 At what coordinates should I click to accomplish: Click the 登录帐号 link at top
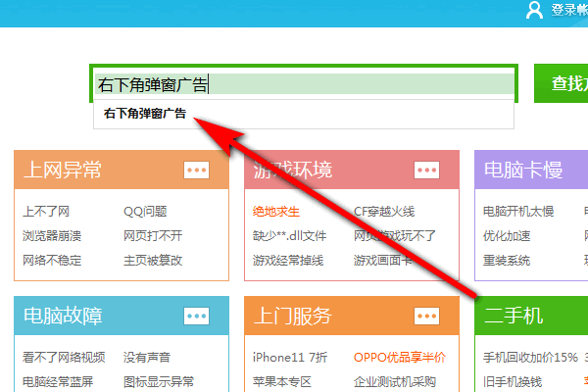[569, 10]
